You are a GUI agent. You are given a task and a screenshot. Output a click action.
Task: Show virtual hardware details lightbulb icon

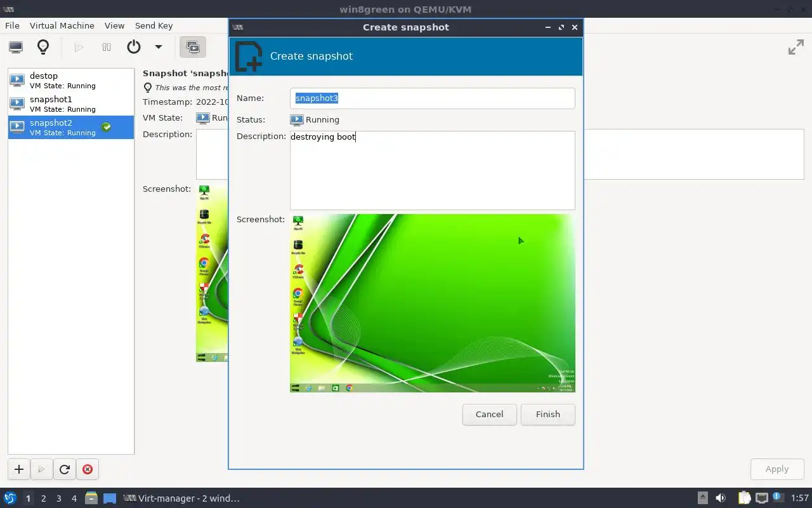point(43,47)
